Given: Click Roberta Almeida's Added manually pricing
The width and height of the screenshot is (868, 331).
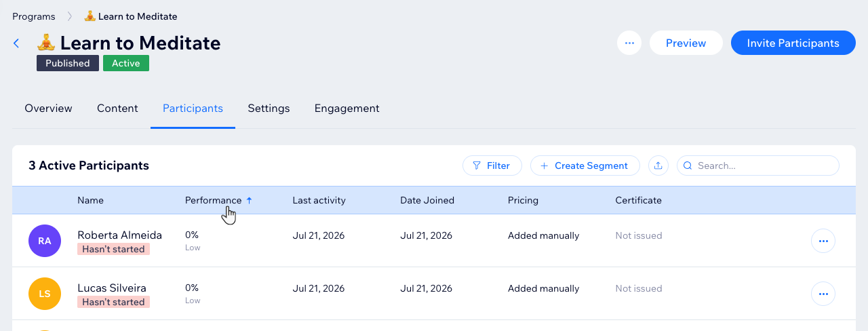Looking at the screenshot, I should tap(544, 235).
